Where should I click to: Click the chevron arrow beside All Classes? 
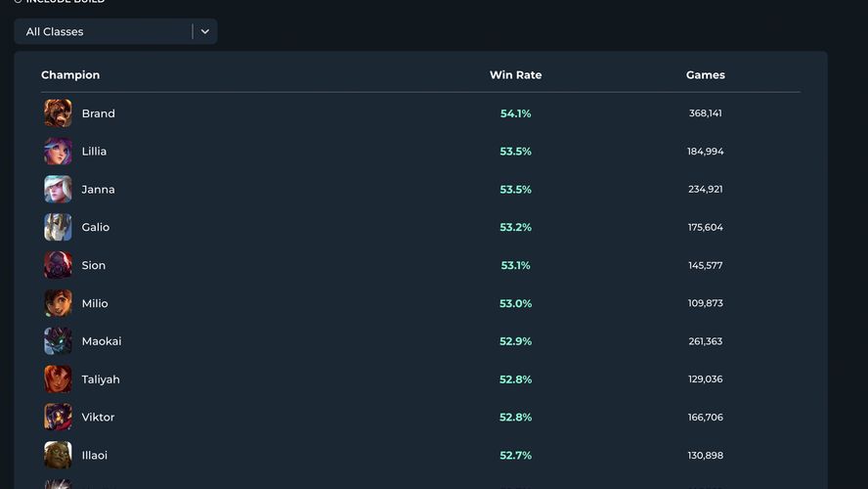point(205,31)
